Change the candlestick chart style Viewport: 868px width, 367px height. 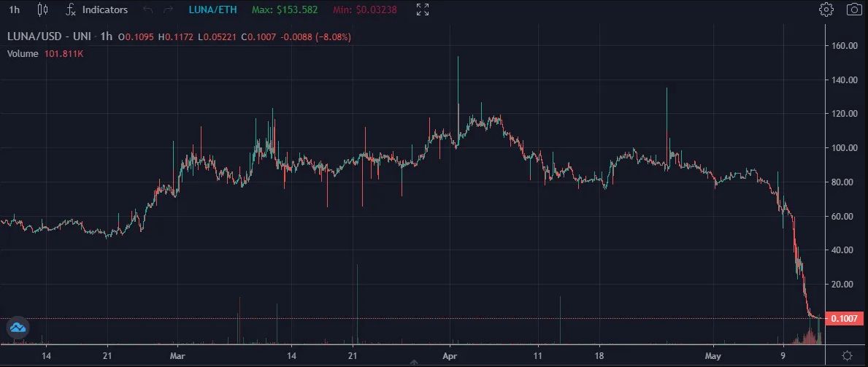[42, 9]
